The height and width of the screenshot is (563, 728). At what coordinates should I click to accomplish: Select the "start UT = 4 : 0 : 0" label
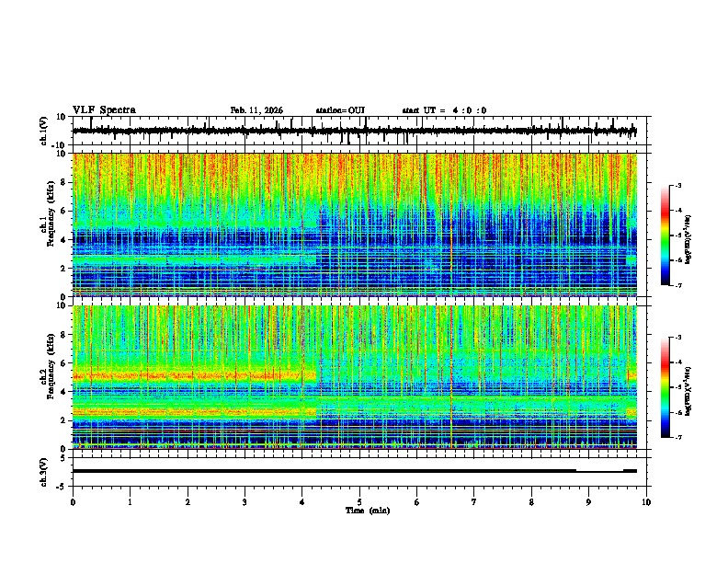click(x=444, y=110)
